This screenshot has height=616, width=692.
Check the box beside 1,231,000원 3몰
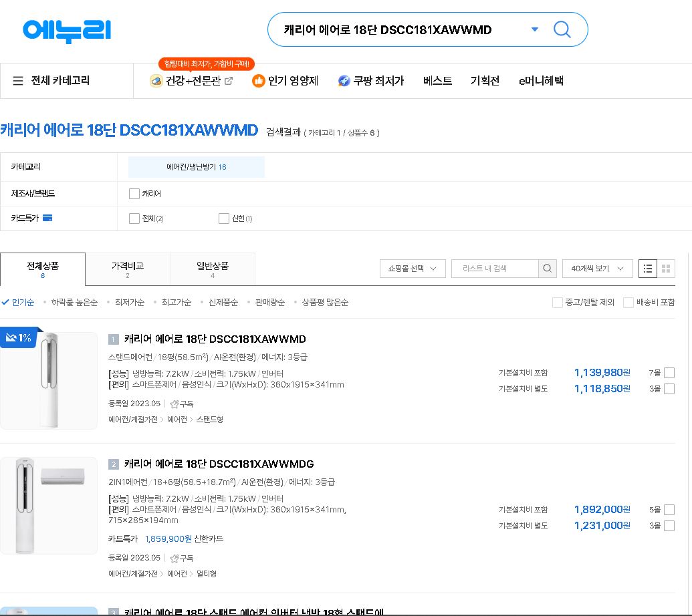coord(669,526)
